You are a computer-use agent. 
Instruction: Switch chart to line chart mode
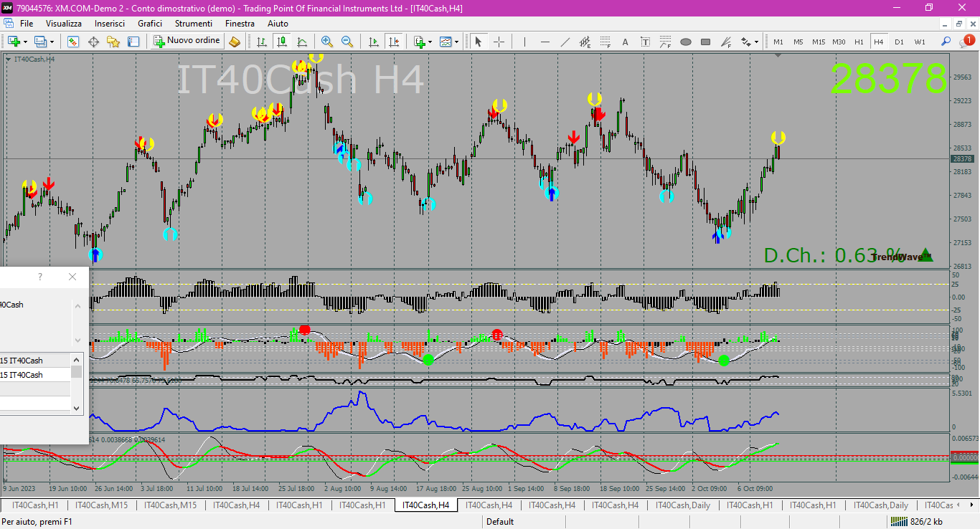point(302,42)
